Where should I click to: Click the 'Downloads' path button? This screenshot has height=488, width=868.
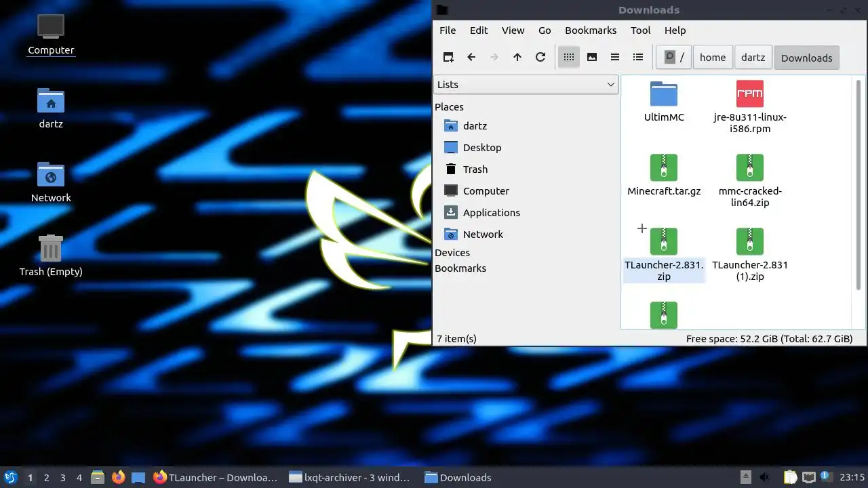coord(806,58)
